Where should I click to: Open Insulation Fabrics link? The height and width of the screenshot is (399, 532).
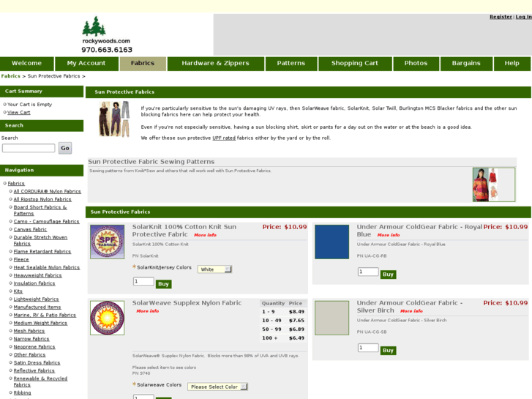(34, 283)
